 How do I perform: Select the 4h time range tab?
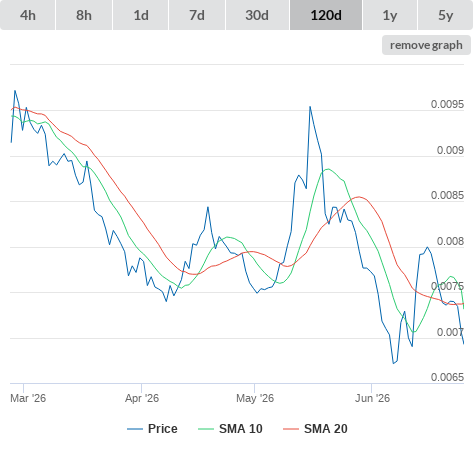27,15
